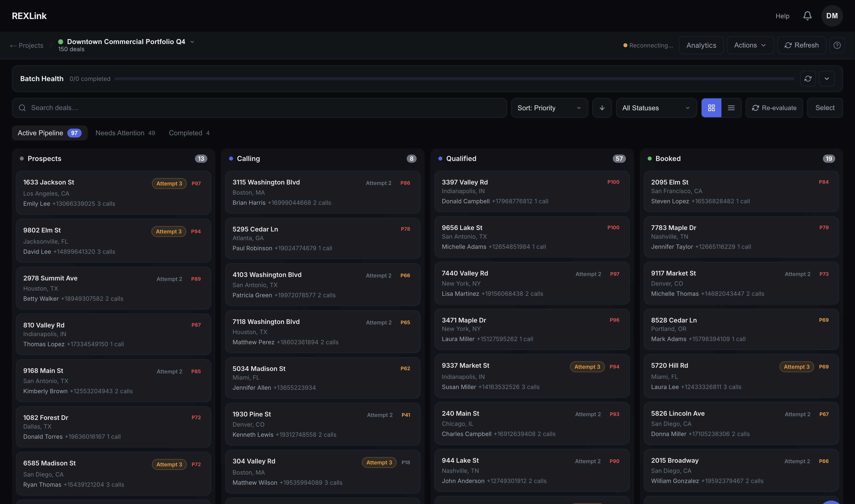
Task: Click the Search deals input field
Action: tap(238, 108)
